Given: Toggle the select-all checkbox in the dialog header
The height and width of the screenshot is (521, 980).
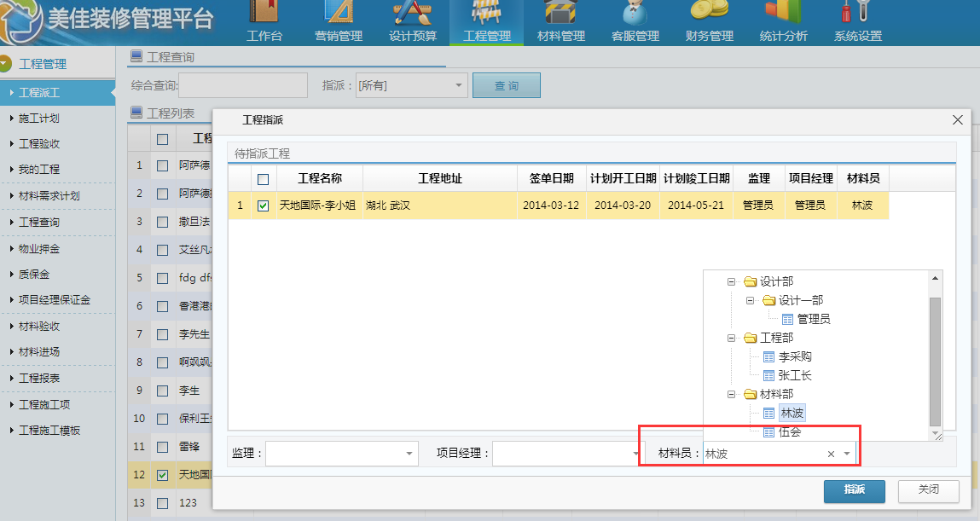Looking at the screenshot, I should coord(262,177).
